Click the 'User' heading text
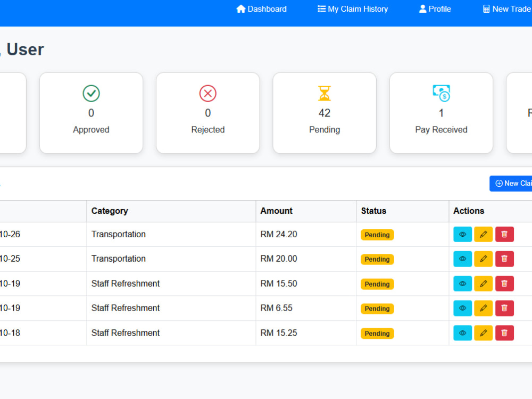532x399 pixels. click(x=26, y=49)
